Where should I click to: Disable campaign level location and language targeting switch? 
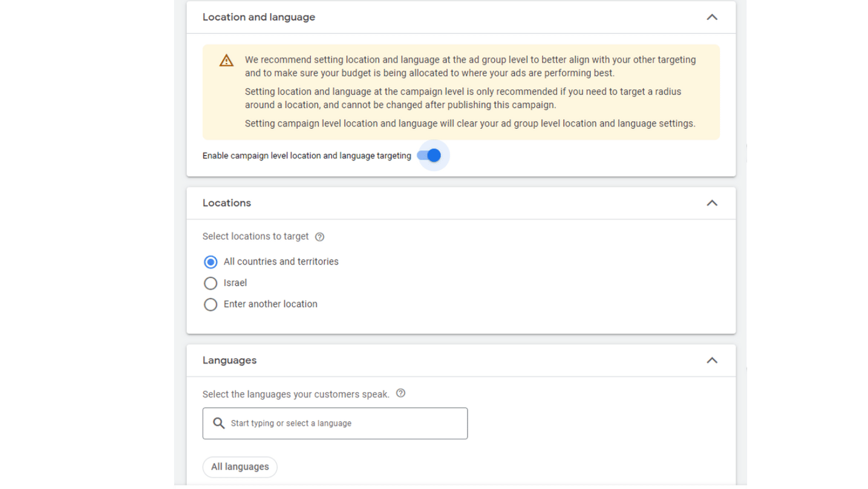[429, 156]
